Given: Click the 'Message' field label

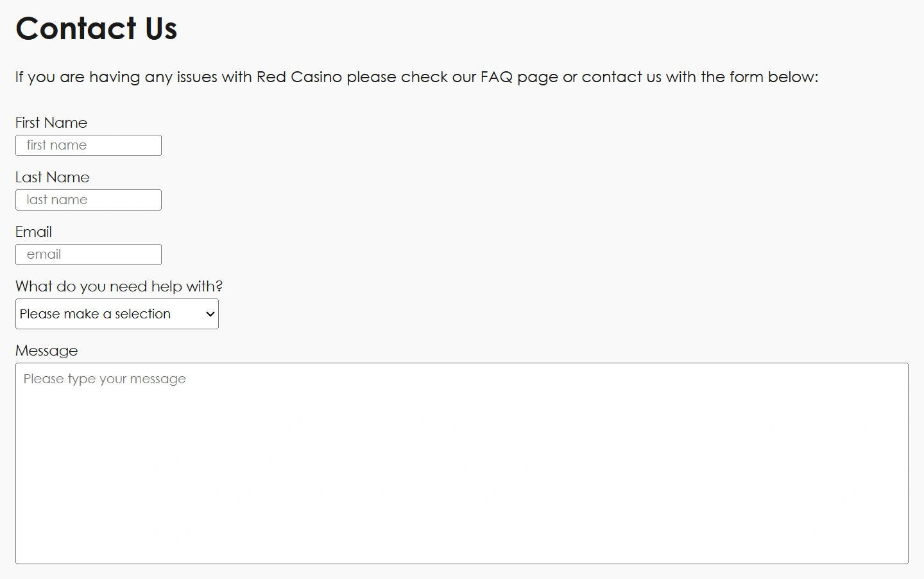Looking at the screenshot, I should [46, 350].
